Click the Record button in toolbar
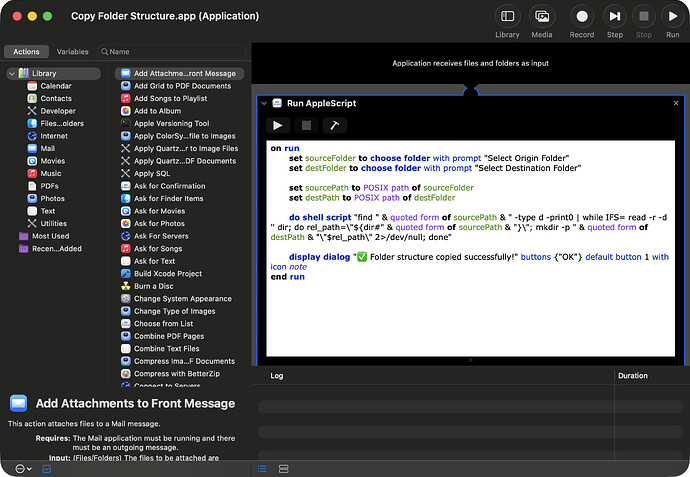The image size is (690, 477). coord(581,17)
